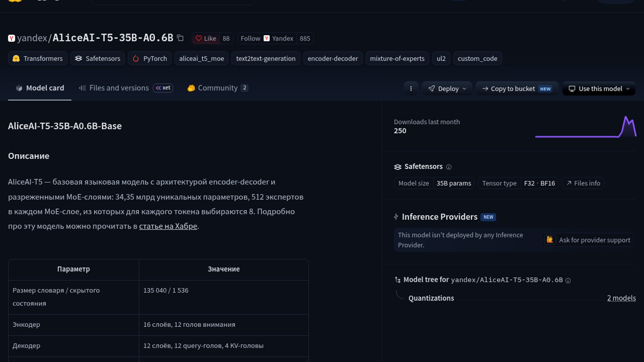644x362 pixels.
Task: Click the Safetensors info icon
Action: coord(449,167)
